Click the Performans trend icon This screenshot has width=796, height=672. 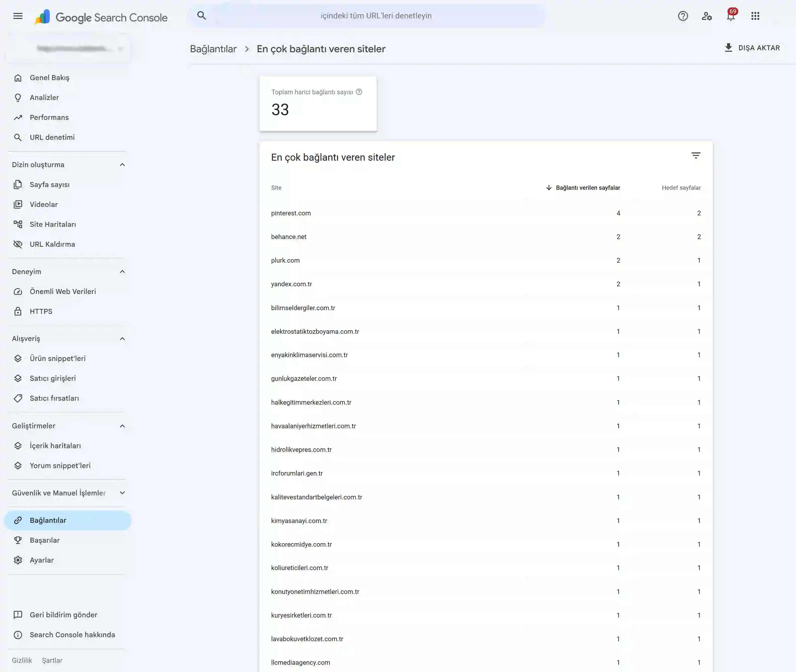tap(18, 117)
